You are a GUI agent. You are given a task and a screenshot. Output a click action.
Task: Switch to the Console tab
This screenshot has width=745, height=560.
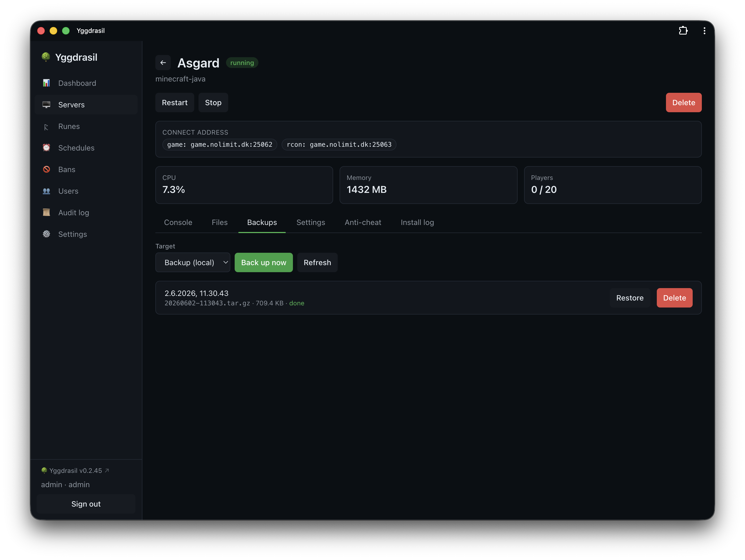pos(178,222)
